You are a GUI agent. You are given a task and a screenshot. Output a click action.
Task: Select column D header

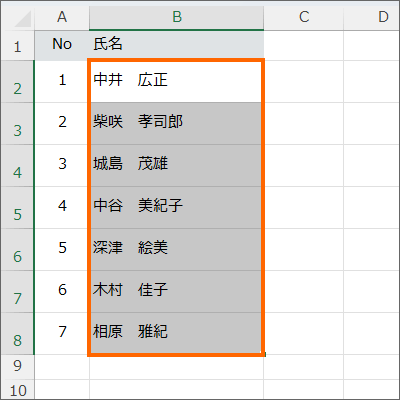pyautogui.click(x=371, y=16)
